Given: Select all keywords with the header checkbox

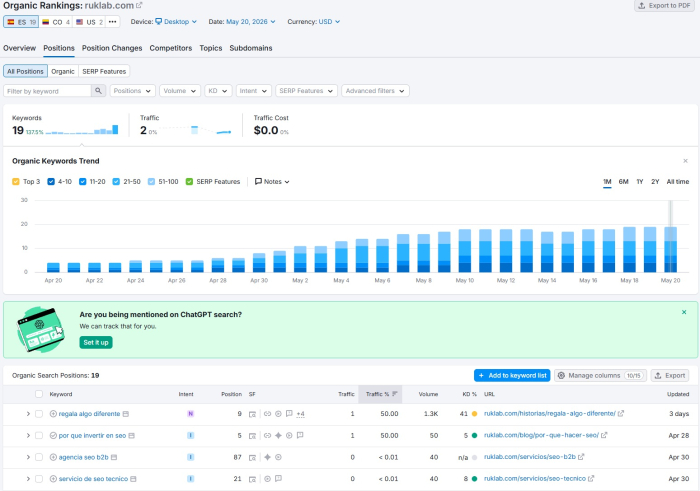Looking at the screenshot, I should pos(39,394).
